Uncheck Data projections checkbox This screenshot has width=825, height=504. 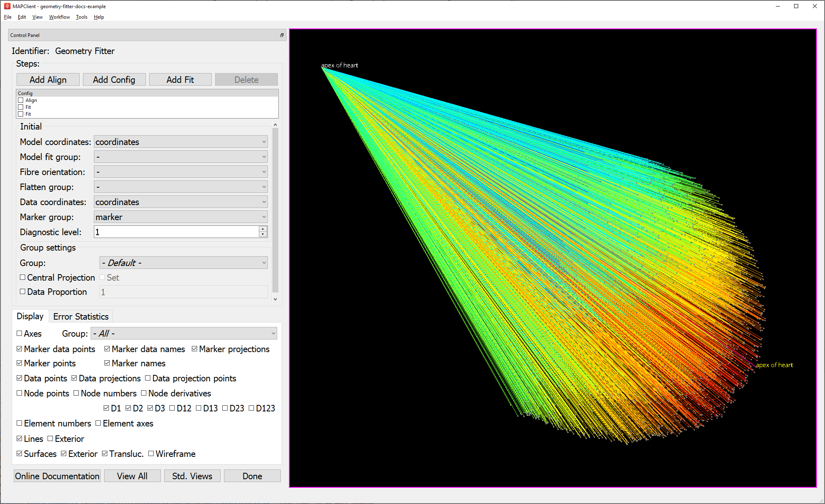coord(74,378)
